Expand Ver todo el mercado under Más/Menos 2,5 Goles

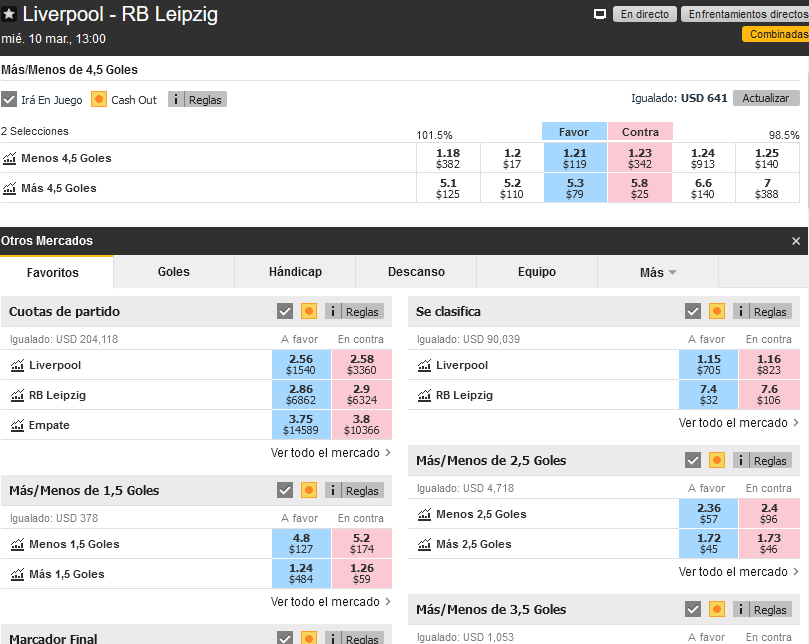[739, 572]
